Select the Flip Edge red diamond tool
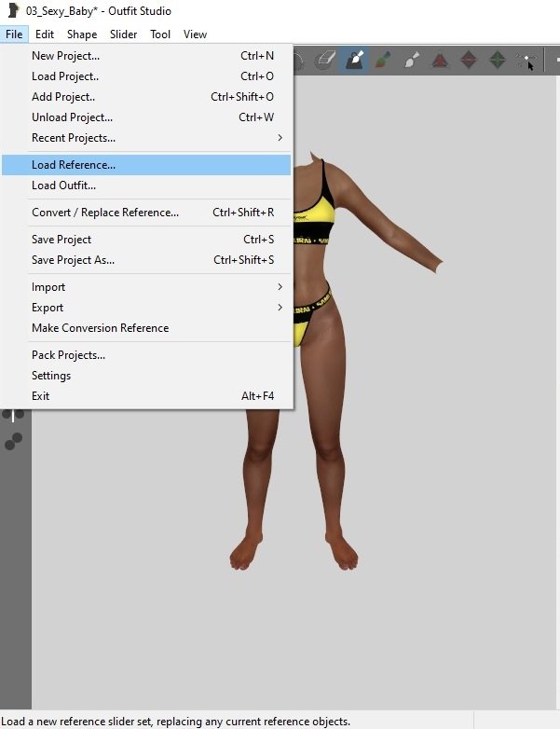This screenshot has width=560, height=729. pyautogui.click(x=469, y=61)
